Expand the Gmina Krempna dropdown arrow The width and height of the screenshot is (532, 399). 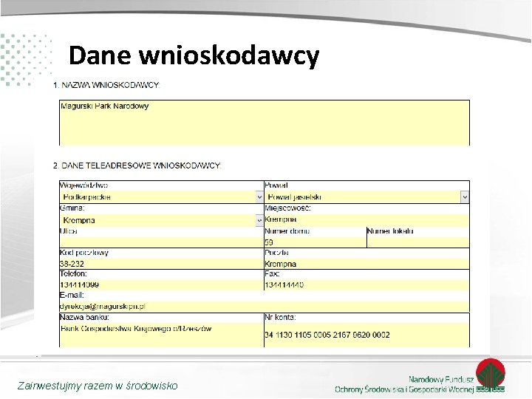coord(259,220)
